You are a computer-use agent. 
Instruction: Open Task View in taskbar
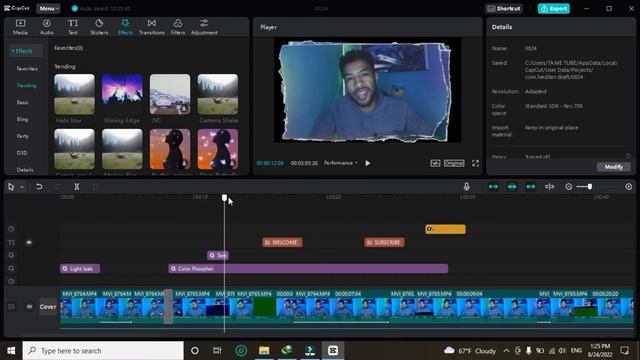pyautogui.click(x=217, y=351)
